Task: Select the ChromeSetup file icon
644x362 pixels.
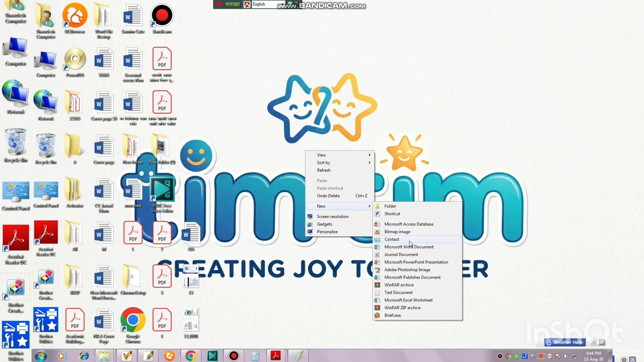Action: (133, 280)
